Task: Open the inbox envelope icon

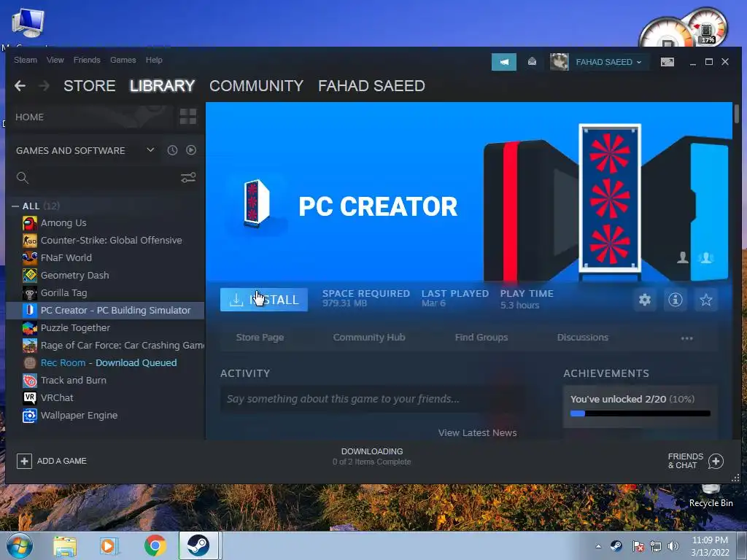Action: (532, 61)
